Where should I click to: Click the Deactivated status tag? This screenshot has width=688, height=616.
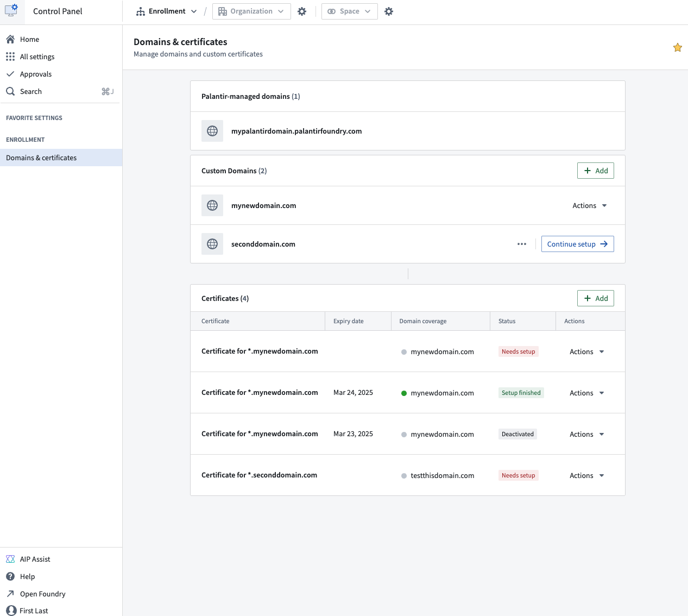tap(517, 434)
